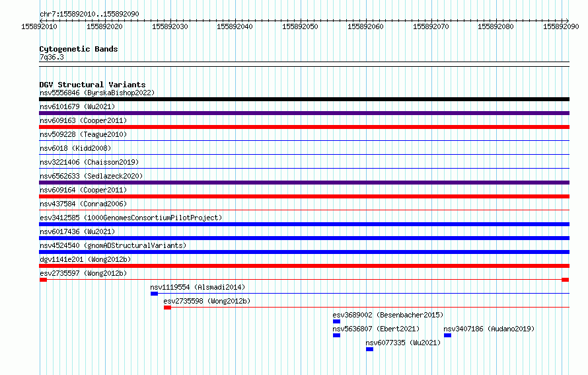588x375 pixels.
Task: Click ruler position 155892040
Action: [235, 26]
